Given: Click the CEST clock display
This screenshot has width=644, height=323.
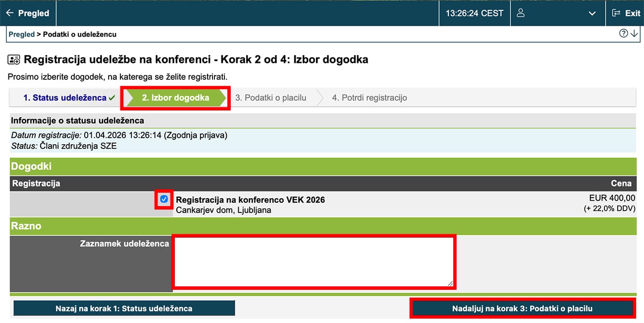Looking at the screenshot, I should pos(474,13).
